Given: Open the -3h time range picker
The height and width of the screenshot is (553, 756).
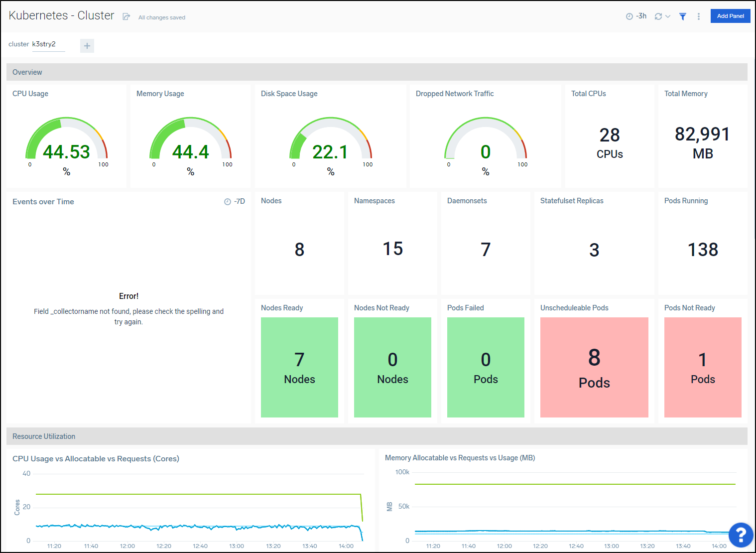Looking at the screenshot, I should pyautogui.click(x=636, y=16).
